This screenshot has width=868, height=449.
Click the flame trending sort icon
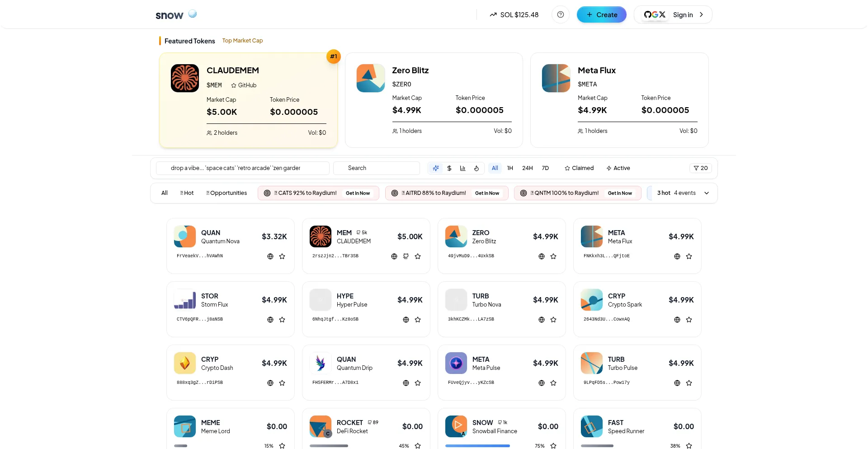pos(476,168)
